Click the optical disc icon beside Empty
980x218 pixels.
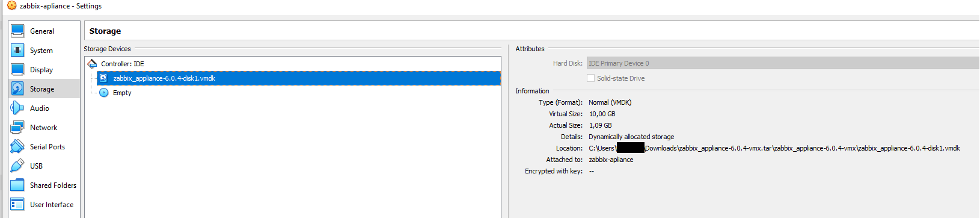(x=103, y=92)
